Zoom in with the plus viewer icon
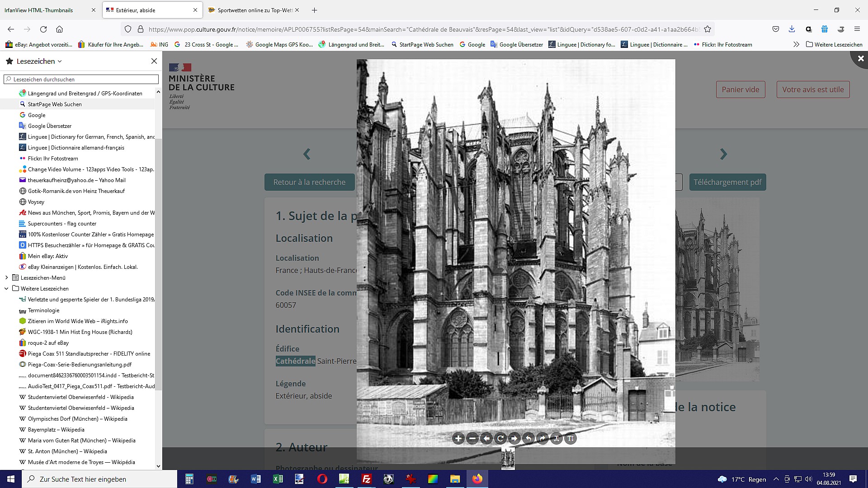 tap(458, 438)
